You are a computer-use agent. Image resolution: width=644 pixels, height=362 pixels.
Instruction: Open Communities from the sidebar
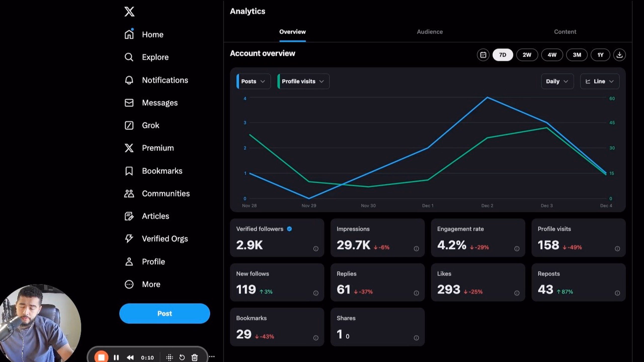click(x=157, y=193)
